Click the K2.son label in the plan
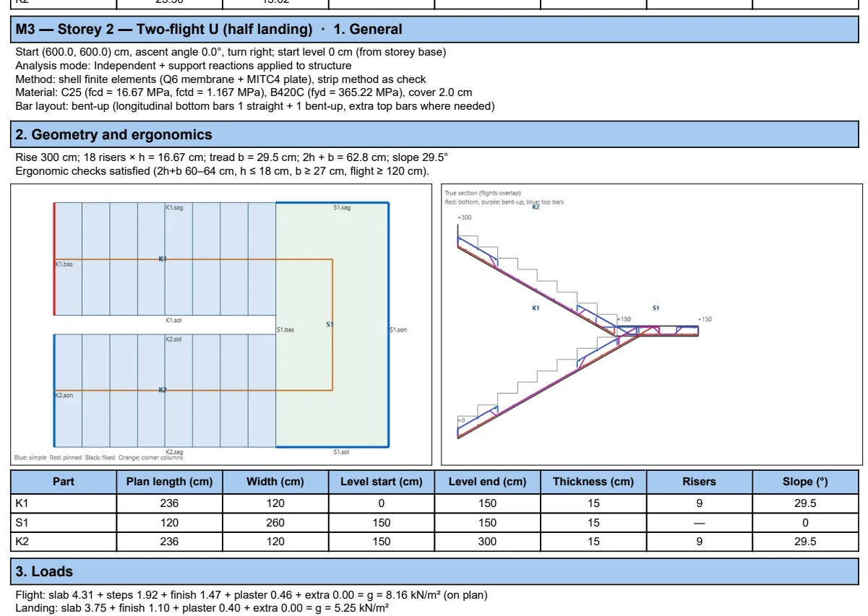The width and height of the screenshot is (868, 616). (x=64, y=395)
